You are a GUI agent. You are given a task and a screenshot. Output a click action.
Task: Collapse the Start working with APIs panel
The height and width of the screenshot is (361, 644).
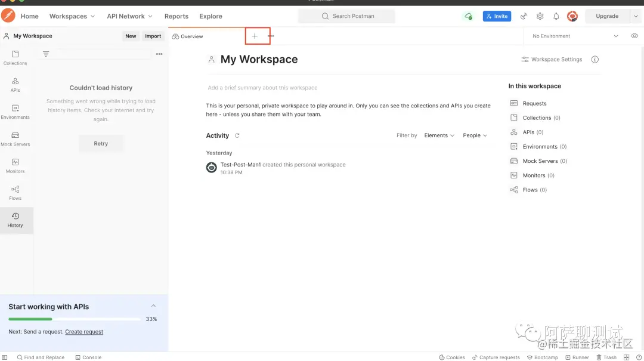point(153,306)
